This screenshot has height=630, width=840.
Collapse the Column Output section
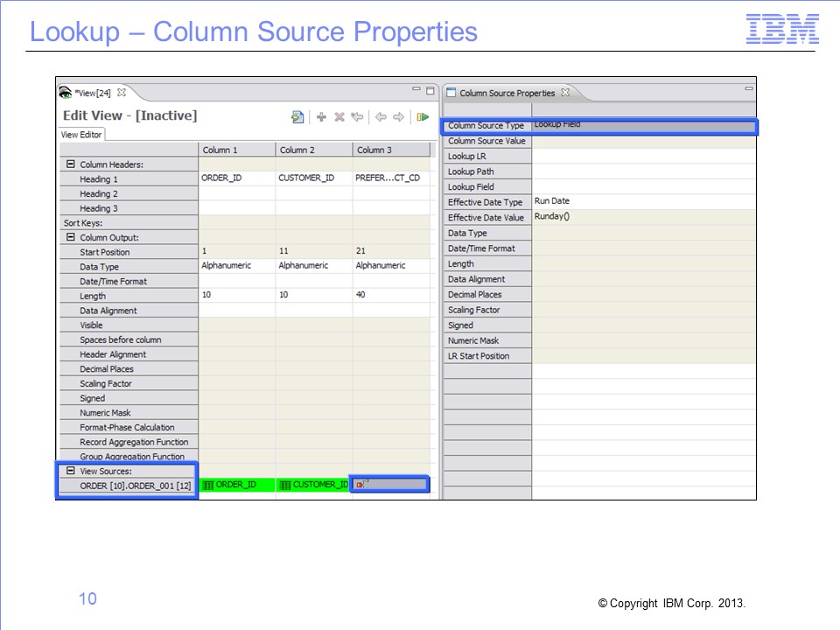click(x=70, y=237)
